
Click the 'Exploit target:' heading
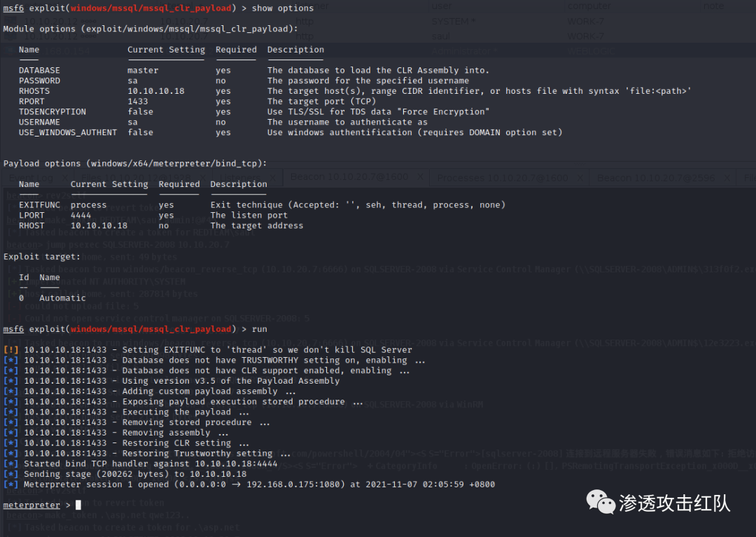tap(42, 257)
